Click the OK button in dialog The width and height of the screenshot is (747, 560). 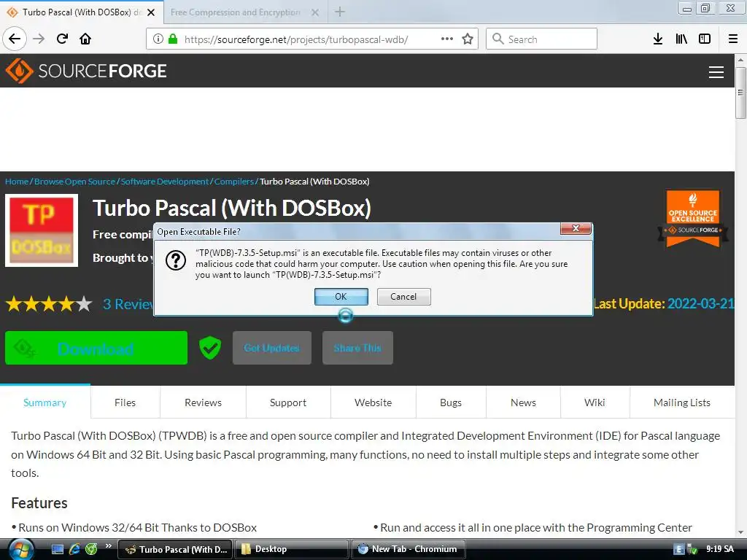point(341,297)
